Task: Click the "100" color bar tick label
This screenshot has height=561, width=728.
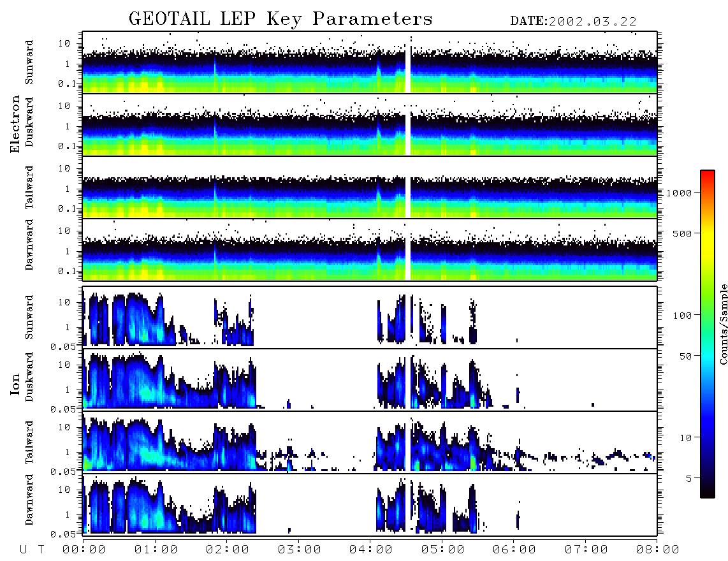Action: click(683, 316)
